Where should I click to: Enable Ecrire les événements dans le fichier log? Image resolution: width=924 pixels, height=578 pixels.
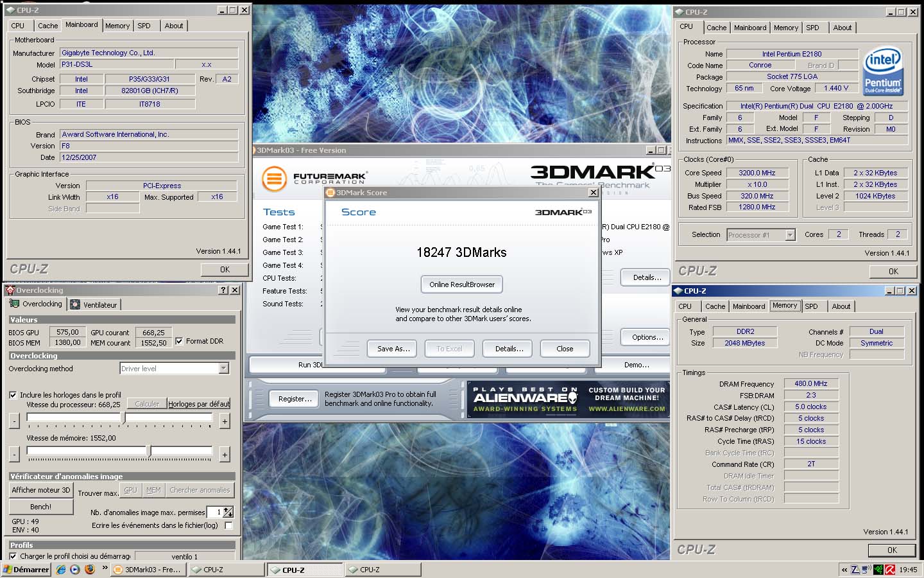(x=228, y=525)
